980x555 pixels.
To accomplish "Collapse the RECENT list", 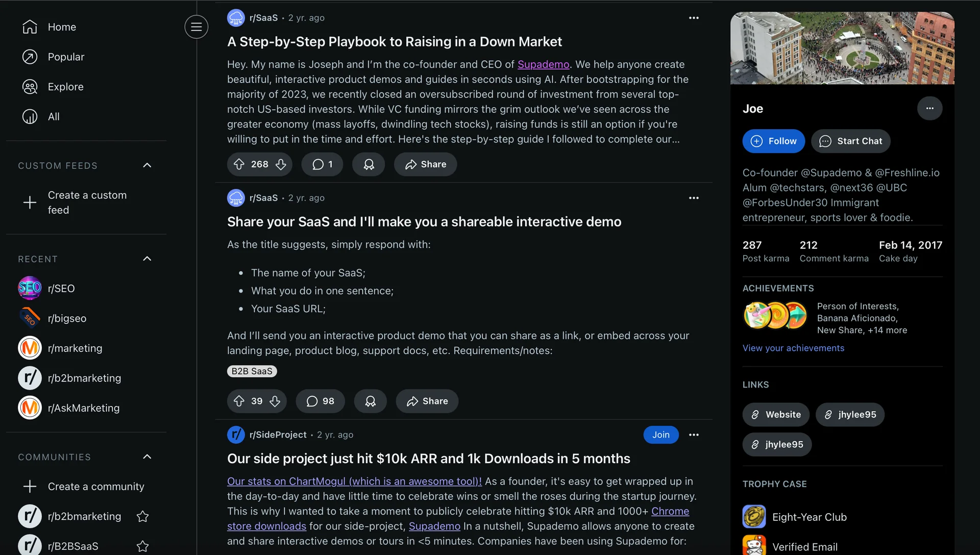I will pyautogui.click(x=147, y=258).
